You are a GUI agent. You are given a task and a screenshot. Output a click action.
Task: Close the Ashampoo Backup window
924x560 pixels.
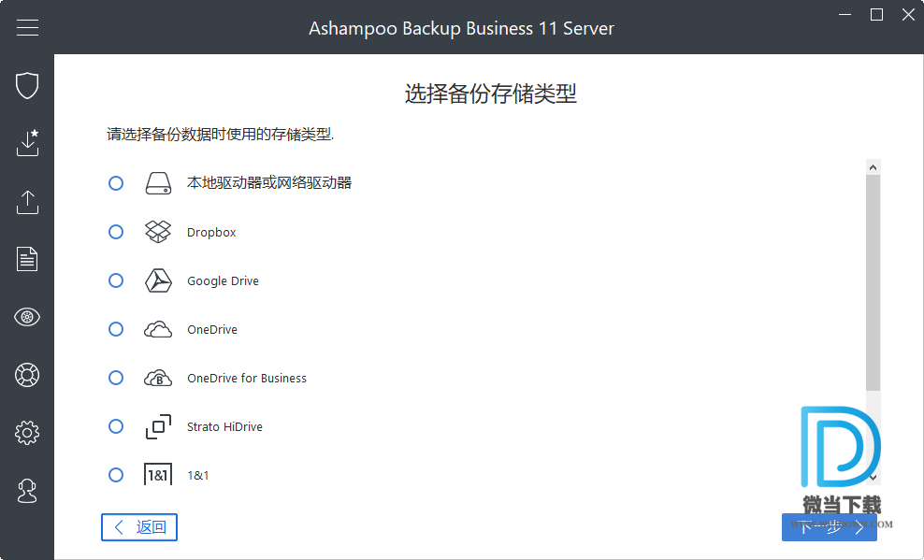[908, 15]
